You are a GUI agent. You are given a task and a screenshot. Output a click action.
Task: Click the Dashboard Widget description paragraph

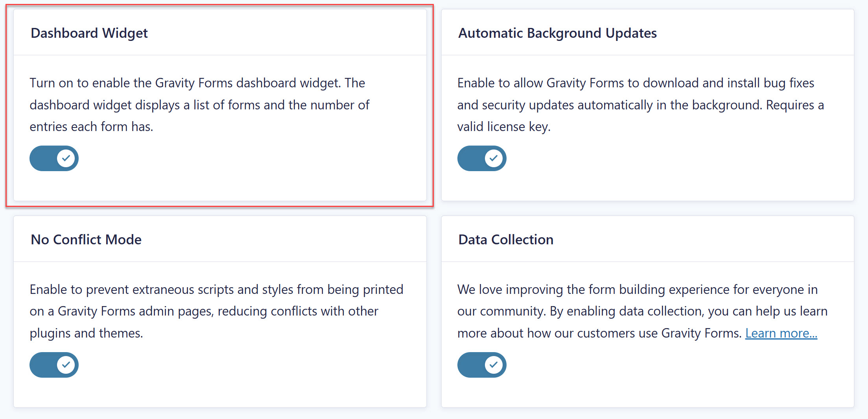tap(199, 105)
